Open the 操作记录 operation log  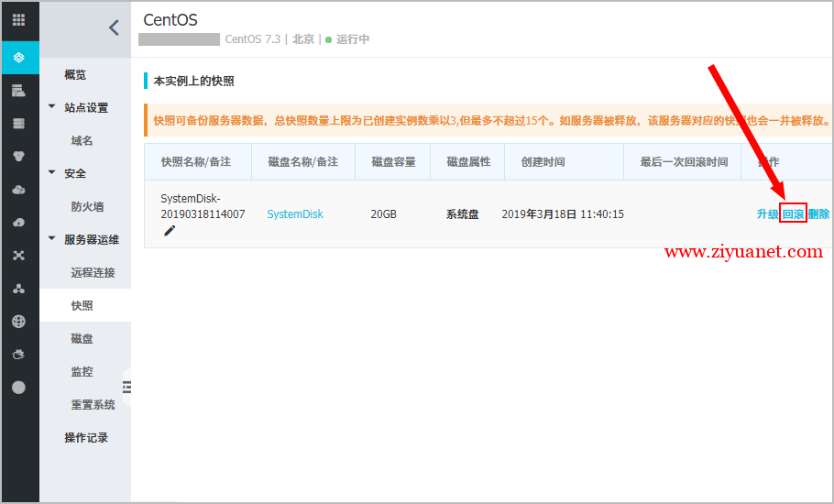tap(86, 437)
